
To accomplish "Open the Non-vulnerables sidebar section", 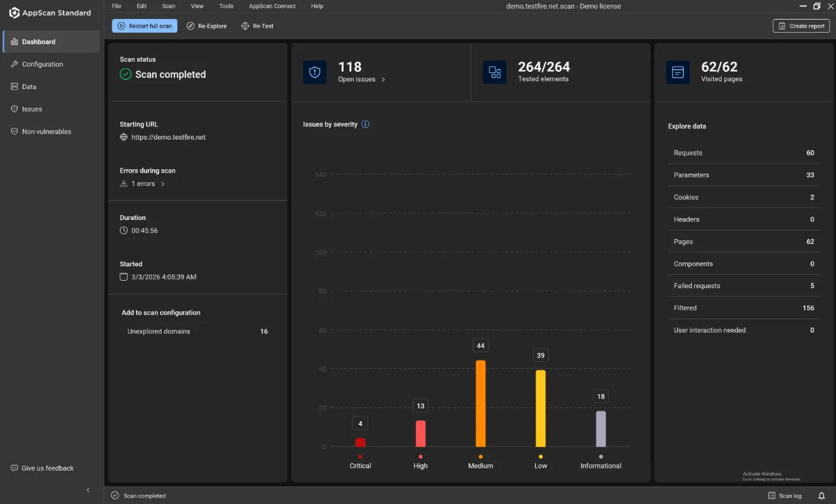I will point(46,131).
